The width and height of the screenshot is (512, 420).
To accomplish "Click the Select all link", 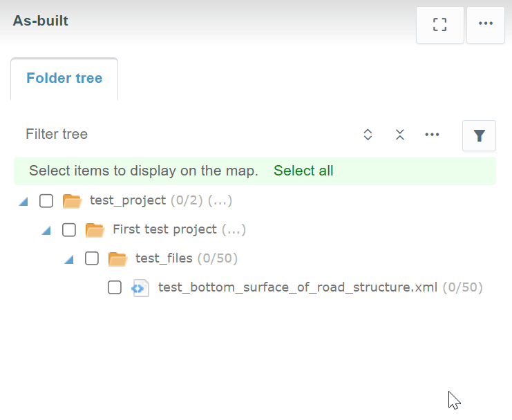I will pyautogui.click(x=303, y=171).
